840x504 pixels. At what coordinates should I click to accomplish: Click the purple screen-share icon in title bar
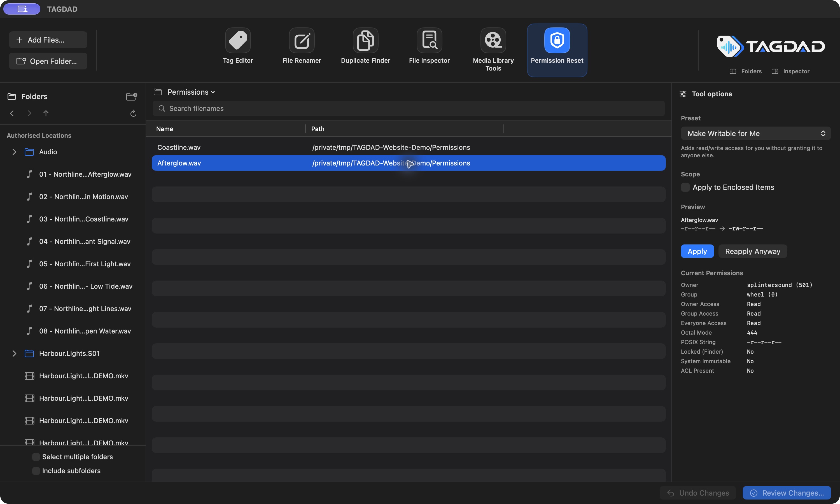pyautogui.click(x=22, y=9)
